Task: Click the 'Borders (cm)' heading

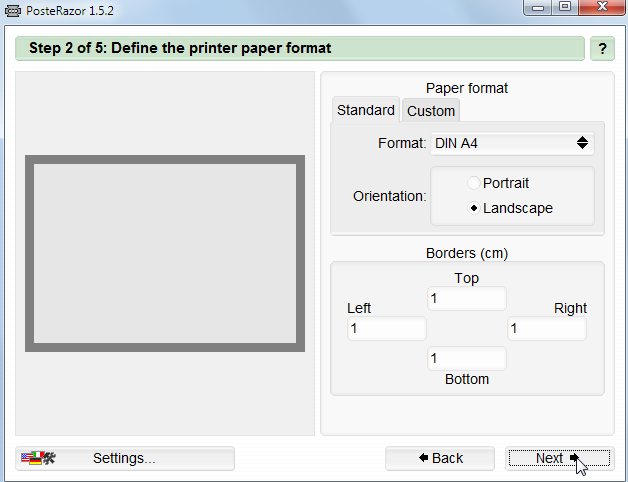Action: 467,253
